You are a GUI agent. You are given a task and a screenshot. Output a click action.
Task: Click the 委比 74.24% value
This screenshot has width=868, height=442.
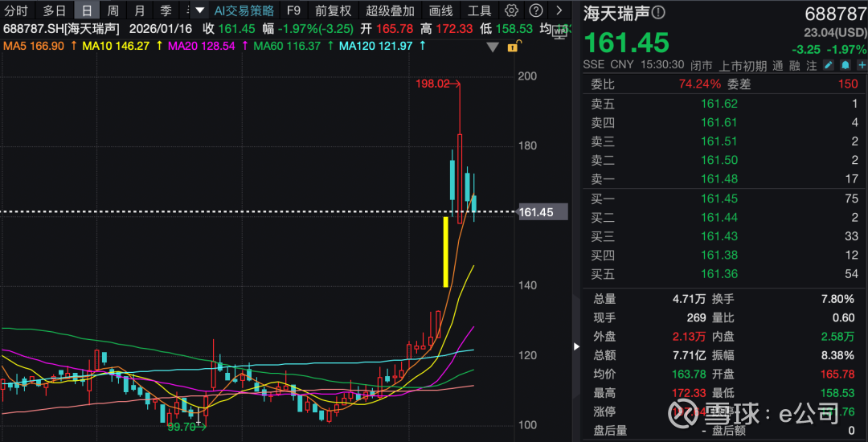(x=700, y=84)
